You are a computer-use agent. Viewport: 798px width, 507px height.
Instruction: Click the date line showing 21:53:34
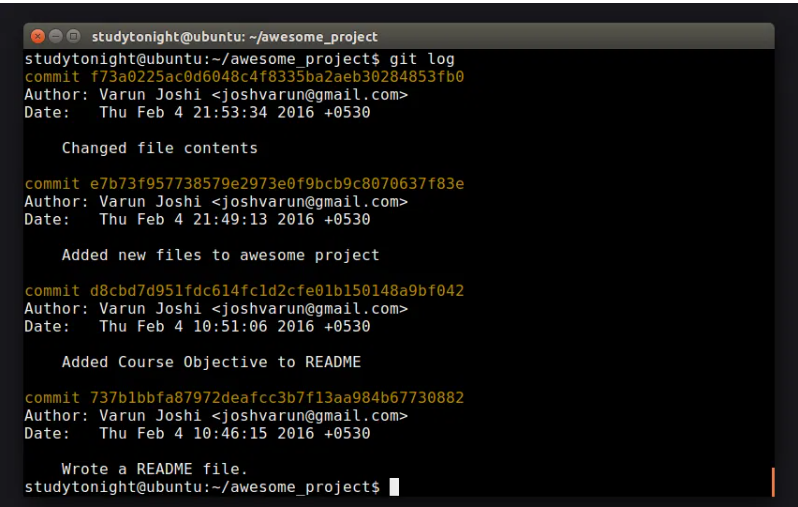pyautogui.click(x=197, y=113)
